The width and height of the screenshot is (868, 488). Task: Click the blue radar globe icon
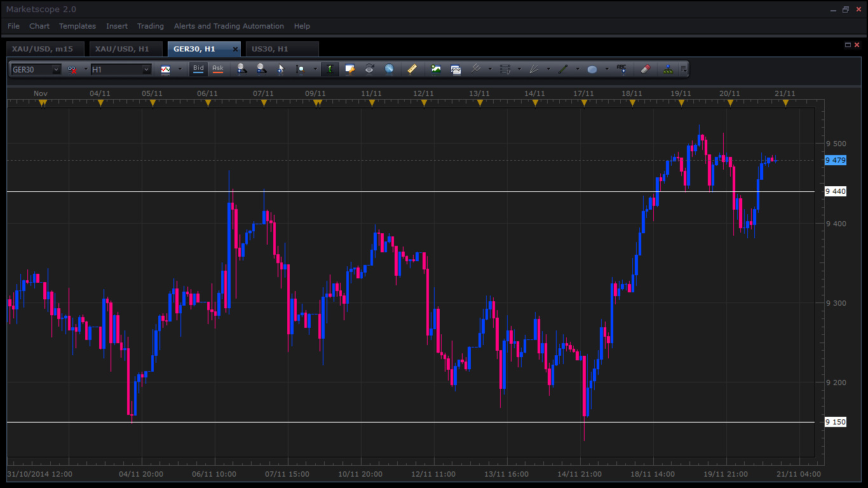[389, 69]
